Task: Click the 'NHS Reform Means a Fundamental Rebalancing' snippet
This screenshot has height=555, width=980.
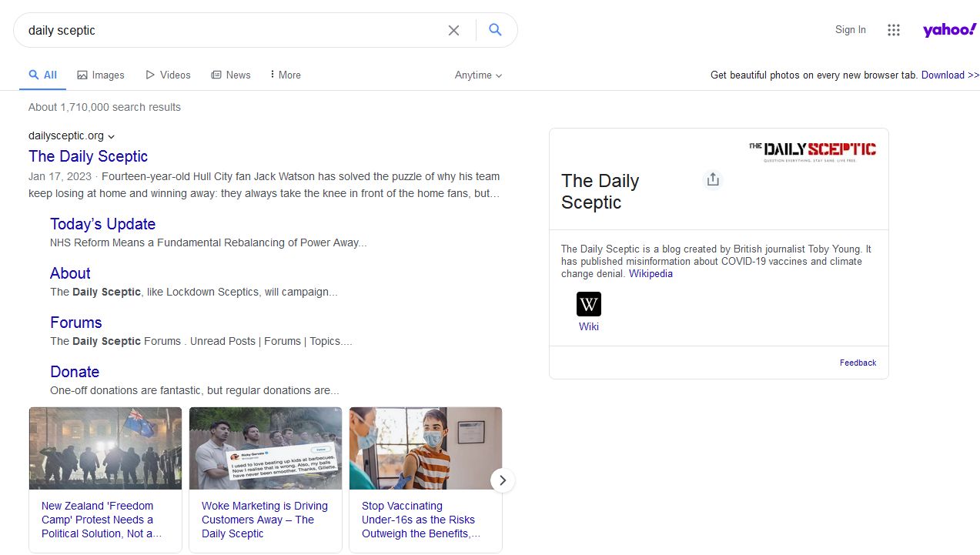Action: (x=209, y=242)
